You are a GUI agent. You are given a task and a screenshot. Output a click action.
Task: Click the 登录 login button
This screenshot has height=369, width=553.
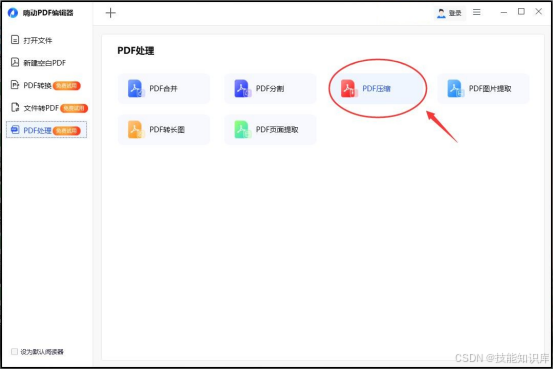tap(450, 13)
